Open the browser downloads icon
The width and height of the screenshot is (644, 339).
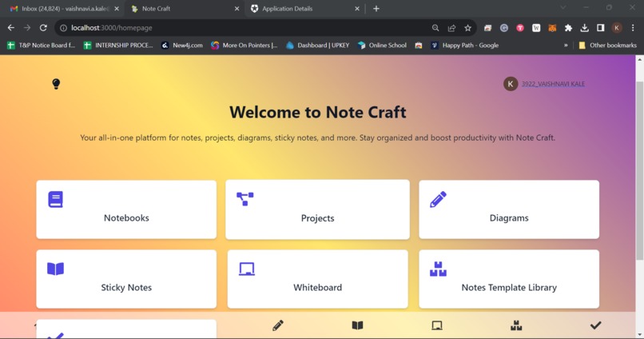[x=584, y=28]
